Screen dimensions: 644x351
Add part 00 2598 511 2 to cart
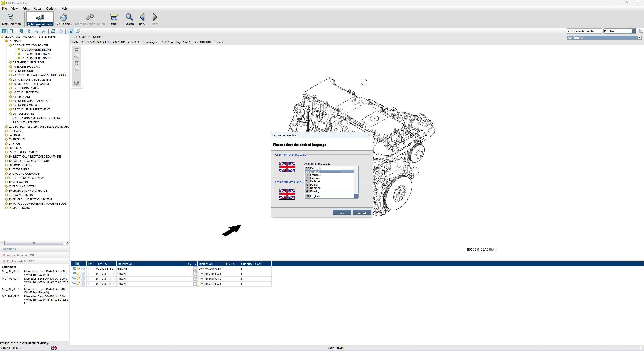[x=74, y=268]
